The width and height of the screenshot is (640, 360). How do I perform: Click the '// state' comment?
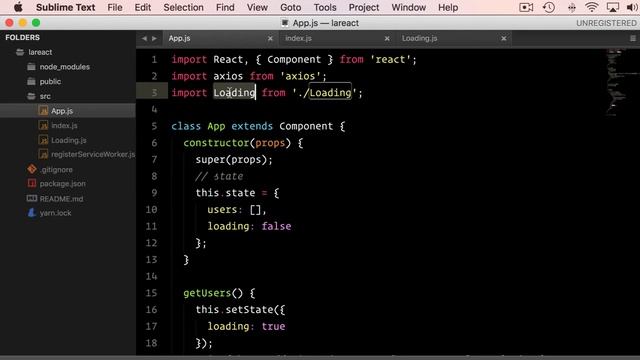[219, 176]
